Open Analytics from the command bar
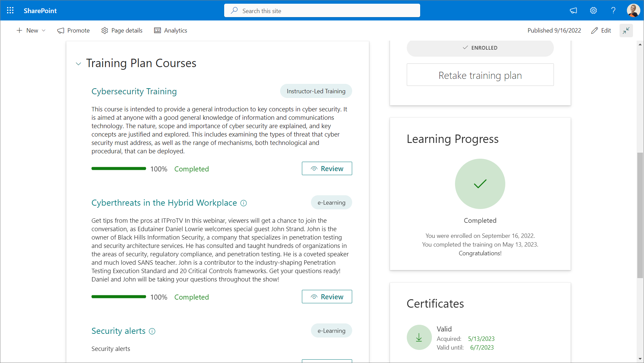Screen dimensions: 644x363 click(x=170, y=31)
